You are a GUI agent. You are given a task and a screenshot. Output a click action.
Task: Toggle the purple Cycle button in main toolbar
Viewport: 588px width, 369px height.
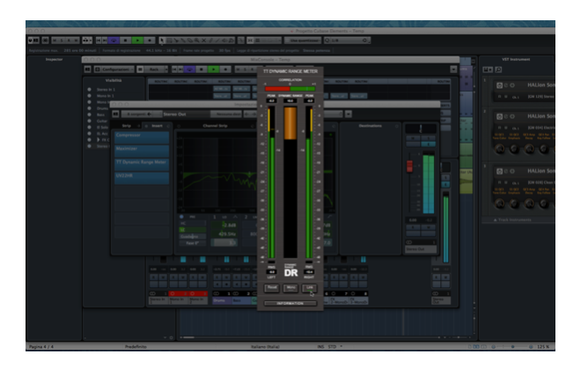[114, 41]
